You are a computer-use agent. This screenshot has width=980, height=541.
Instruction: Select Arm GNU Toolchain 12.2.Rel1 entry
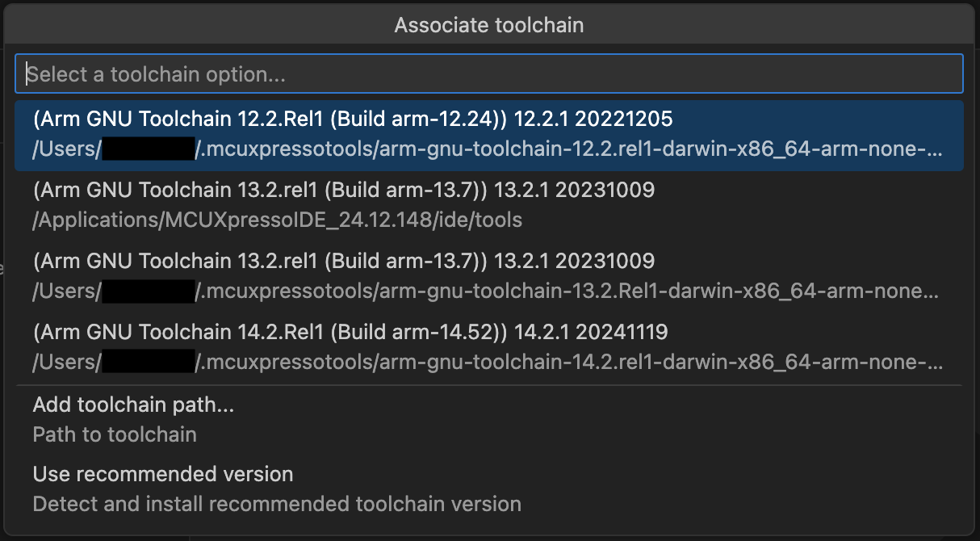click(x=347, y=120)
